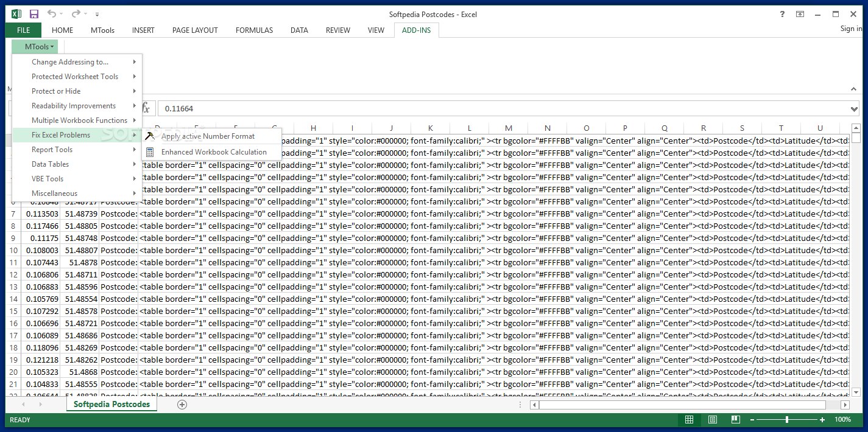
Task: Choose Enhanced Workbook Calculation
Action: pos(212,152)
